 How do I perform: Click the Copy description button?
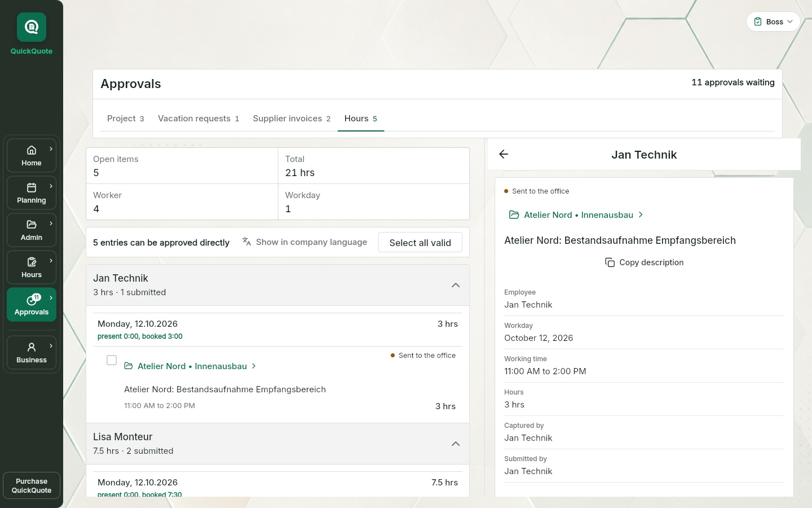coord(644,262)
